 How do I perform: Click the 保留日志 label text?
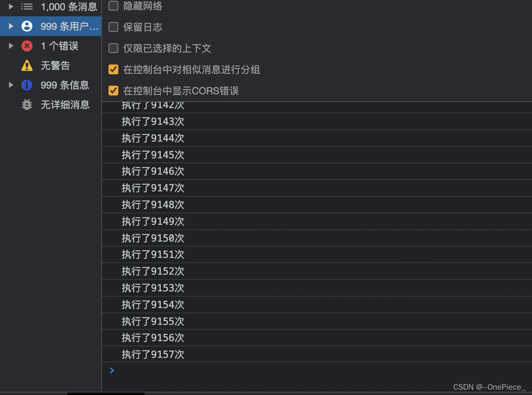click(x=143, y=27)
